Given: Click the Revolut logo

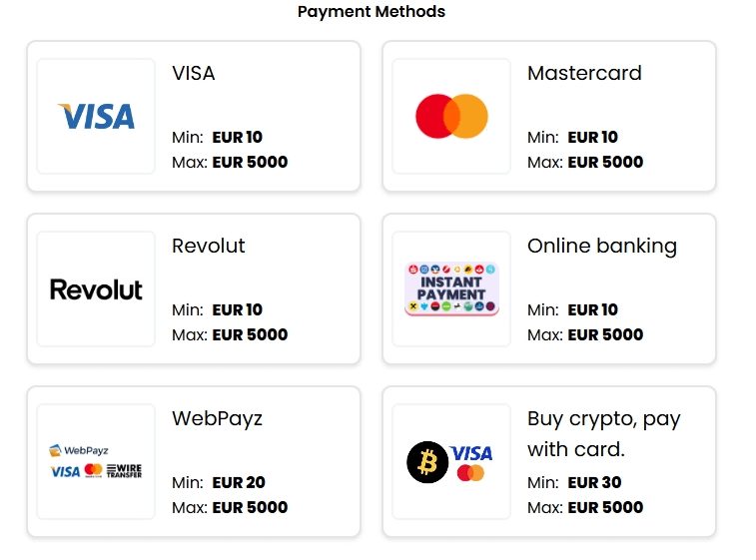Looking at the screenshot, I should 96,289.
